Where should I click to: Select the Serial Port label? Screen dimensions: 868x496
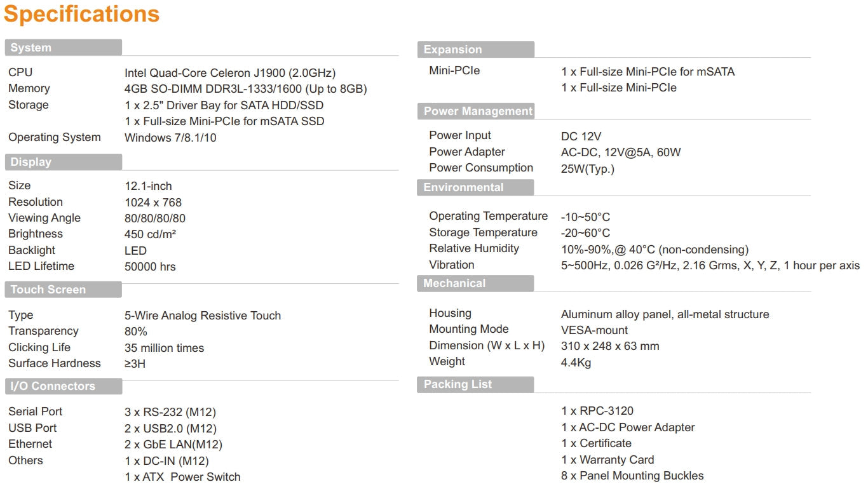tap(36, 412)
